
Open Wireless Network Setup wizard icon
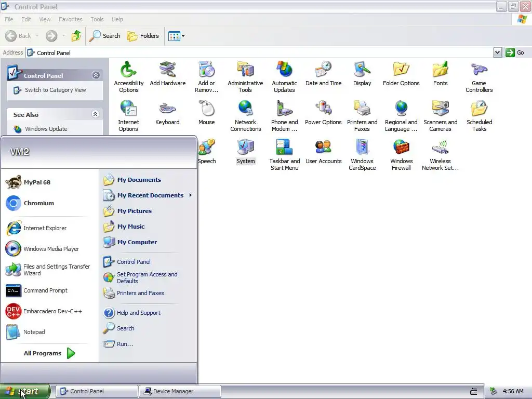point(440,155)
